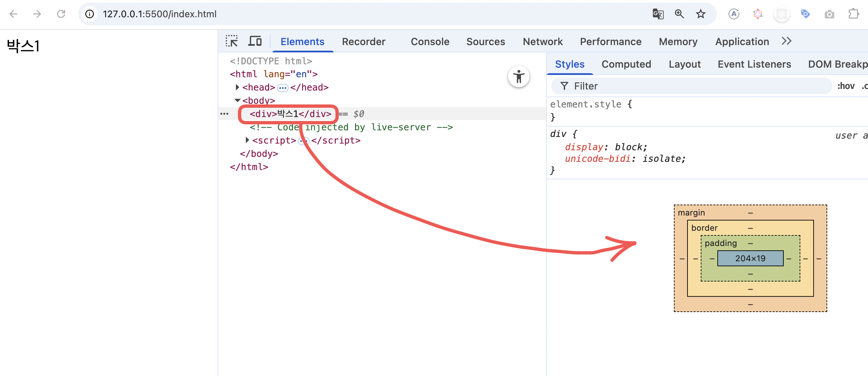Viewport: 868px width, 376px height.
Task: Select the Layout sidebar tab
Action: [x=685, y=64]
